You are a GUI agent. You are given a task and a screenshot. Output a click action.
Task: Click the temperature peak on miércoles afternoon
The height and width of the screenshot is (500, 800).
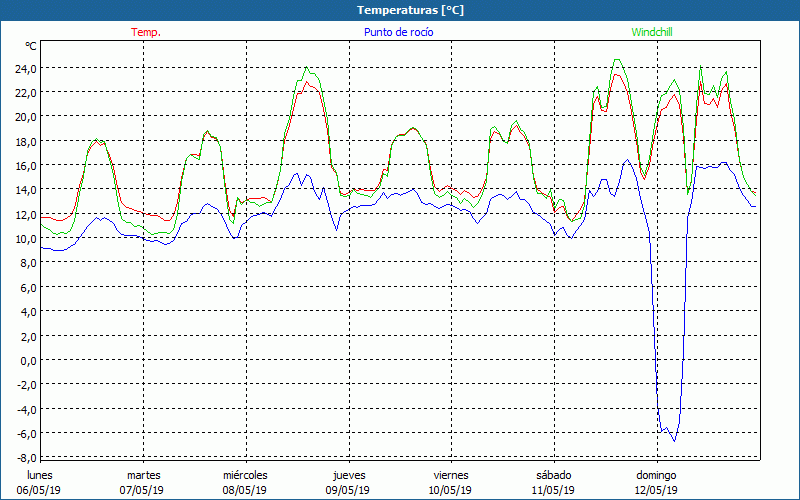point(307,82)
